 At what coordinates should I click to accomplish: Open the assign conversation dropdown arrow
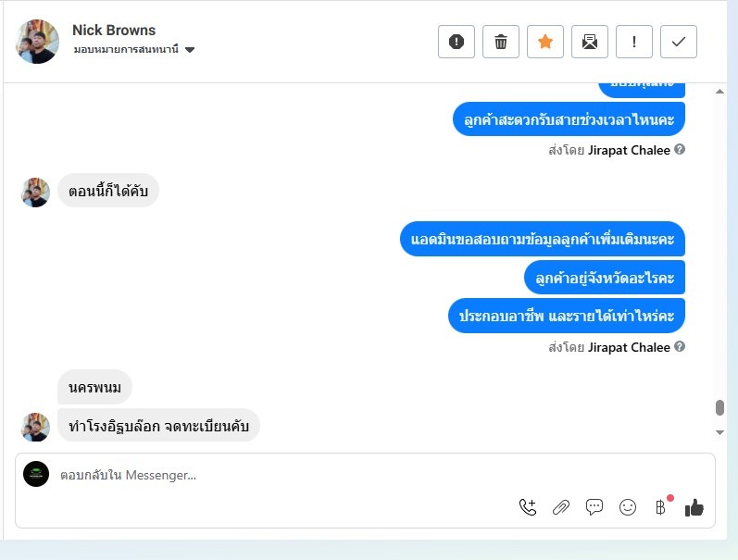[190, 50]
